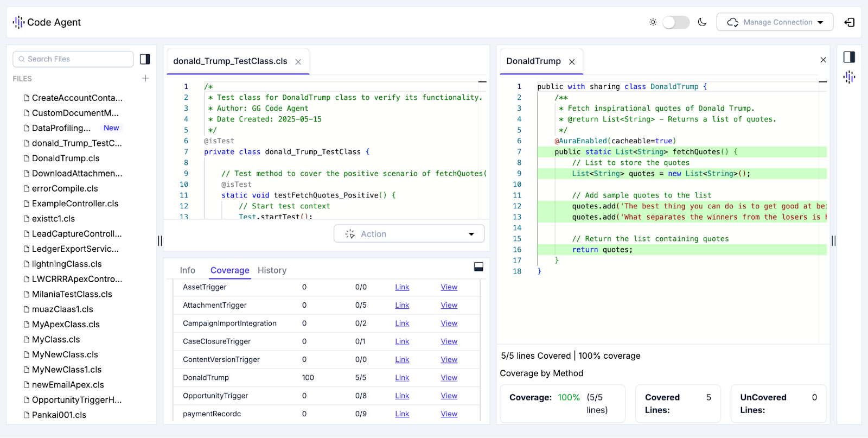The height and width of the screenshot is (438, 868).
Task: Open Link for AssetTrigger row
Action: (x=402, y=287)
